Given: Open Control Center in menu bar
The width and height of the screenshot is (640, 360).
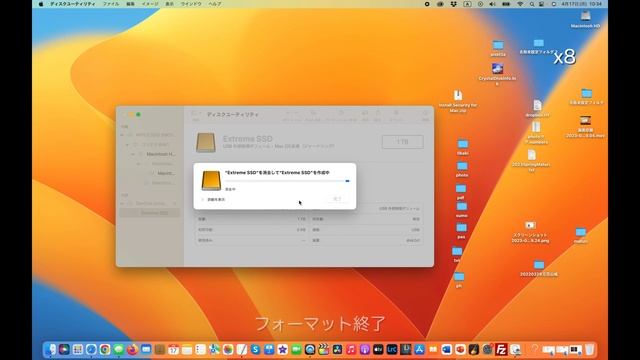Looking at the screenshot, I should (x=542, y=4).
